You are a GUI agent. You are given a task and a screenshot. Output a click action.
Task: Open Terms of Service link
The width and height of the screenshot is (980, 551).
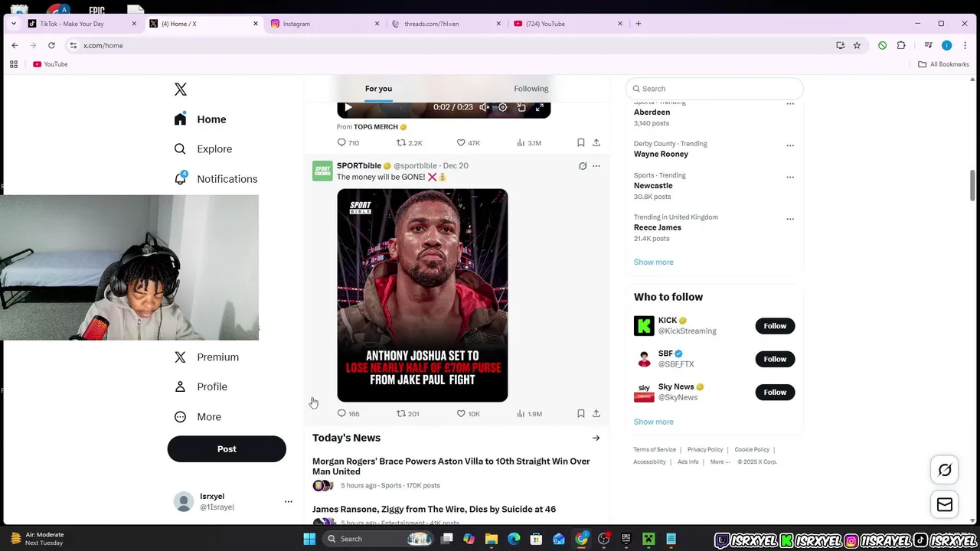pyautogui.click(x=655, y=450)
